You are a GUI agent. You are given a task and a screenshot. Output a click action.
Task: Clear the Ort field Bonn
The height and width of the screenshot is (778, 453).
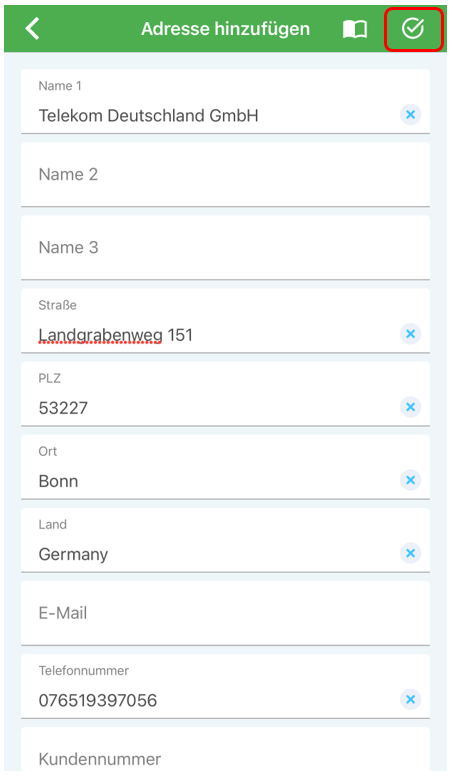click(x=410, y=480)
